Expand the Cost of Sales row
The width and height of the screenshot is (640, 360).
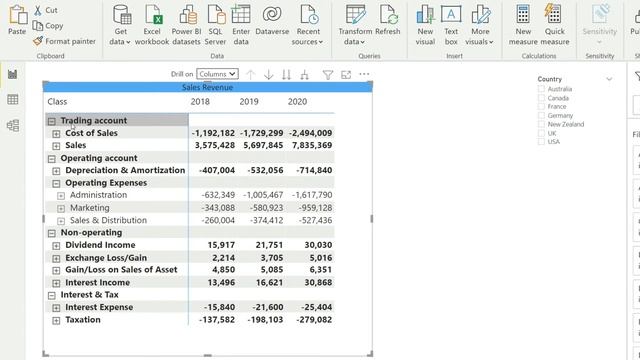point(56,133)
